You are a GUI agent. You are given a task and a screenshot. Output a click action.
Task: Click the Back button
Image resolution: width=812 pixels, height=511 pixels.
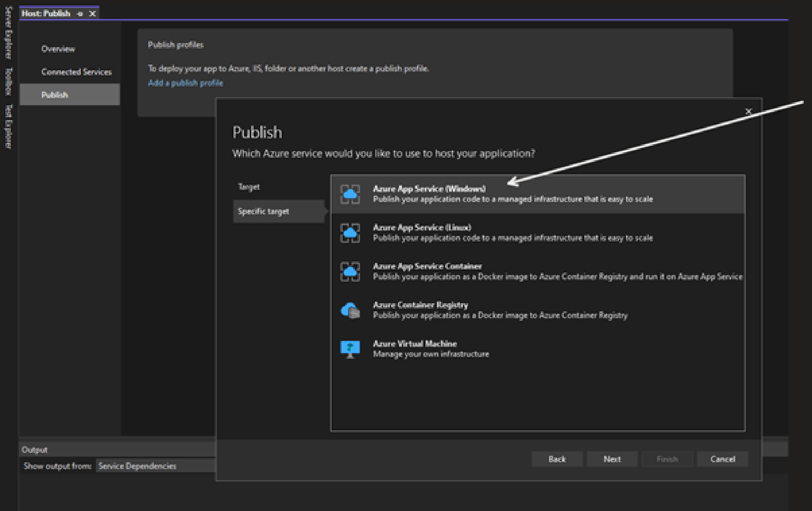(x=557, y=459)
